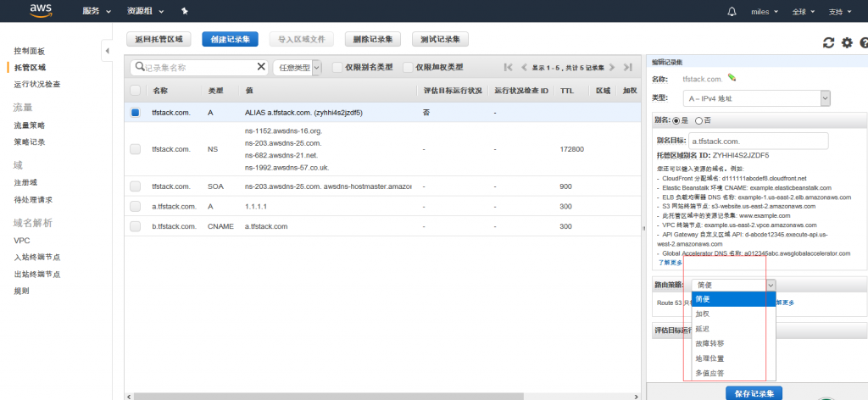Uncheck the tfstack.com. A record checkbox

click(x=135, y=113)
